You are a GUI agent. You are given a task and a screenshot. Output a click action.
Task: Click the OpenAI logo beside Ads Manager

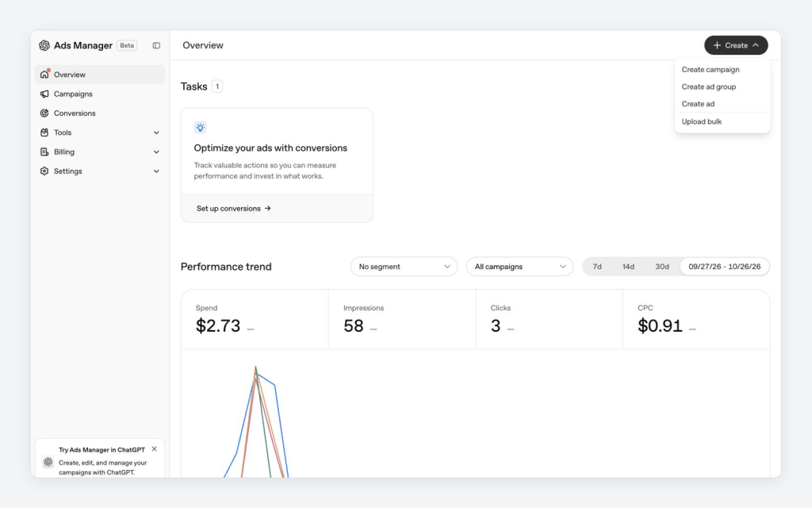click(44, 45)
